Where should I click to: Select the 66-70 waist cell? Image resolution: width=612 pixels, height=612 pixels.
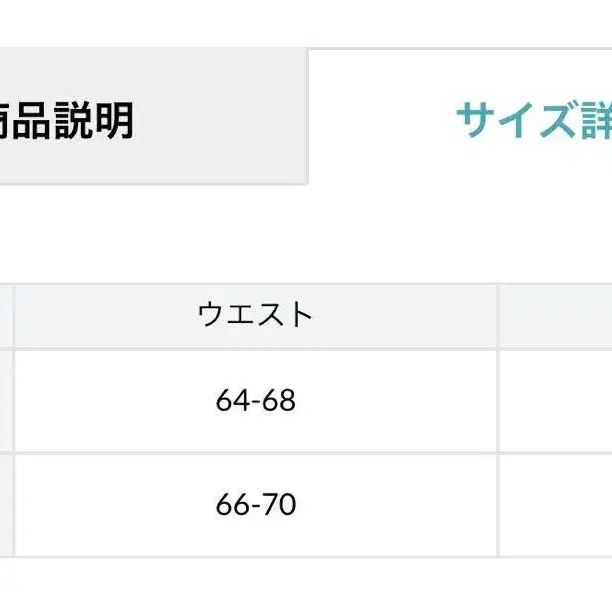(x=256, y=505)
